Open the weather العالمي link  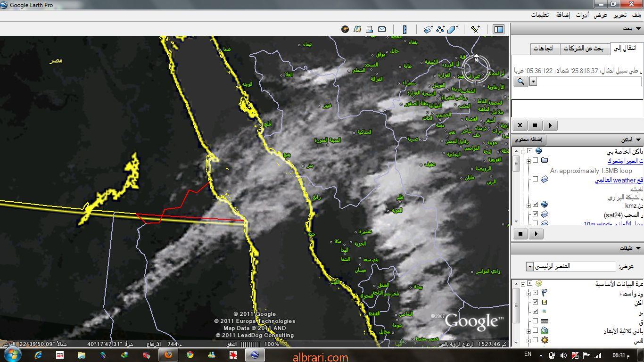(619, 180)
